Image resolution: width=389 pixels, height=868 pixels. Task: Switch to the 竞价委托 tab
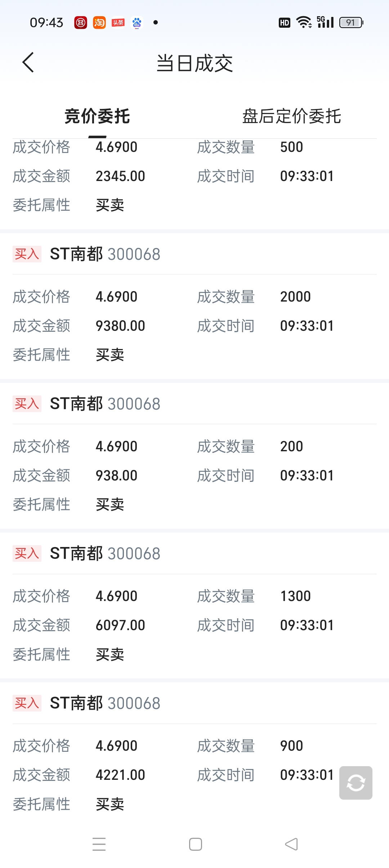97,116
